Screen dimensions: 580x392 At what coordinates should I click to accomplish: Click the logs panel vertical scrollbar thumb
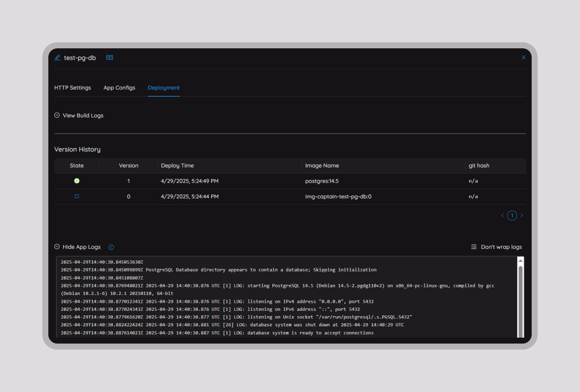coord(520,301)
